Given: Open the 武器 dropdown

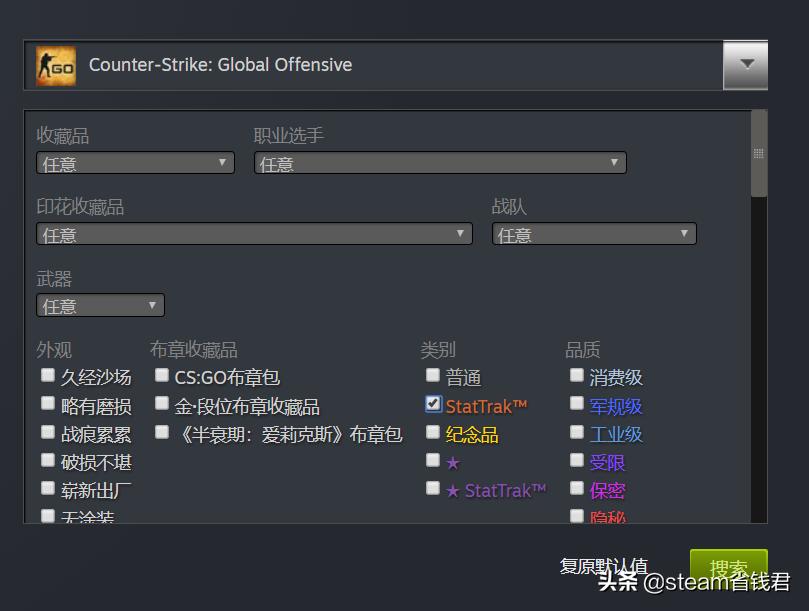Looking at the screenshot, I should [x=100, y=305].
